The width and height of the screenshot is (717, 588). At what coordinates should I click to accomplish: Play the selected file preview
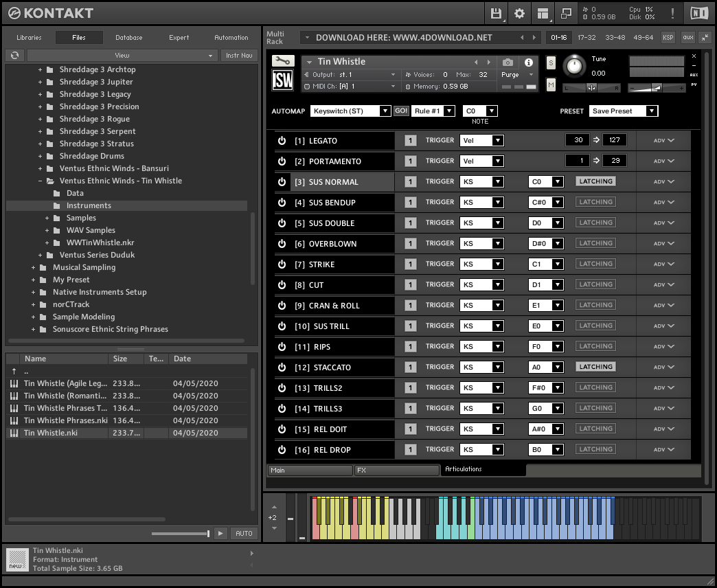tap(220, 533)
